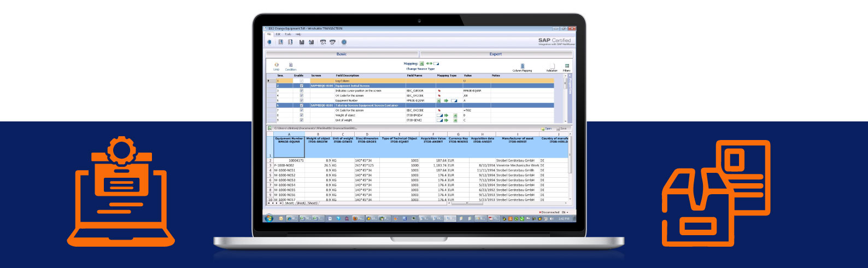Open the EN language dropdown in status bar
The image size is (868, 268).
tap(565, 212)
